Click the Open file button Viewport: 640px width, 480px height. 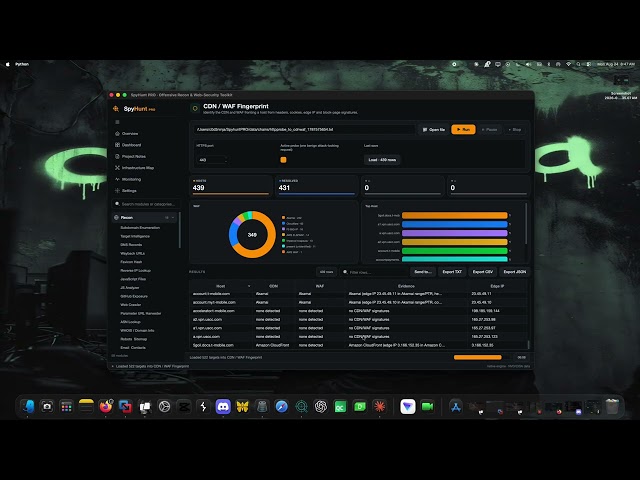click(434, 129)
